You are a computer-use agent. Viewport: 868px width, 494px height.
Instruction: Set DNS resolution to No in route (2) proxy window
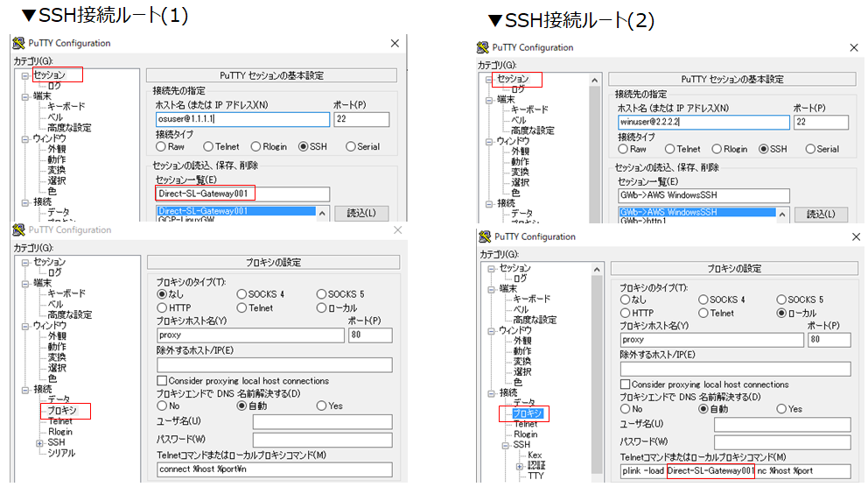(625, 409)
